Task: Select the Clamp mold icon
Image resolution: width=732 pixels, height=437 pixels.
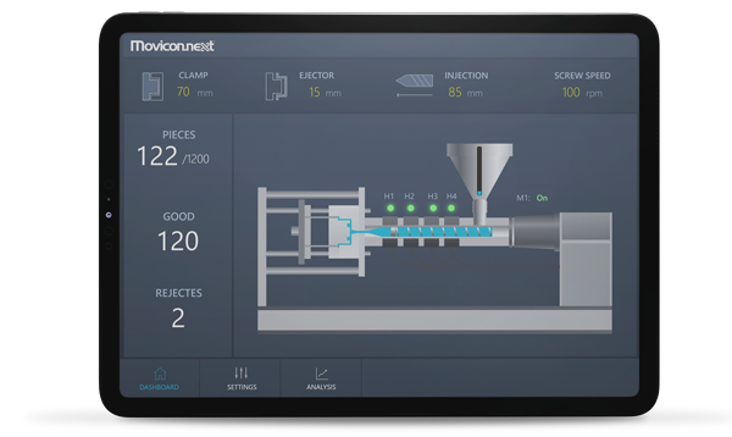Action: (153, 86)
